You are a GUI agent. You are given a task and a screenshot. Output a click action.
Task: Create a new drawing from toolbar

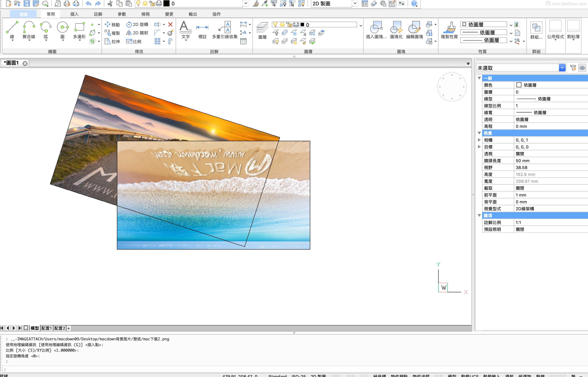(9, 3)
